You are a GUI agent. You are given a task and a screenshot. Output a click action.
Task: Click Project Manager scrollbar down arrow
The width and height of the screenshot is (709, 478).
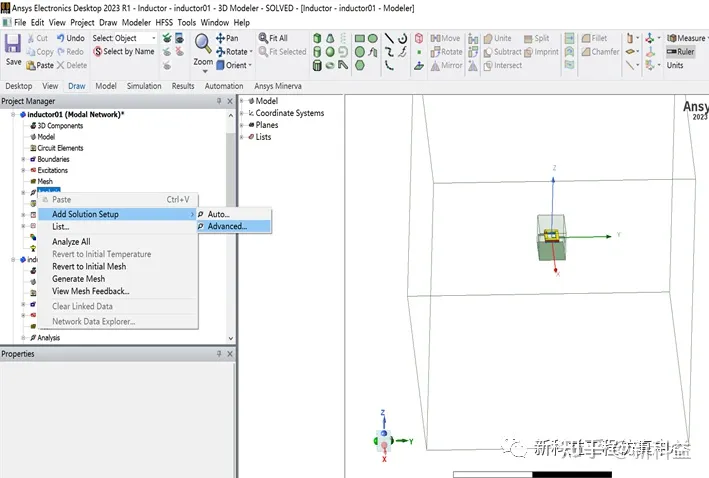pyautogui.click(x=231, y=338)
